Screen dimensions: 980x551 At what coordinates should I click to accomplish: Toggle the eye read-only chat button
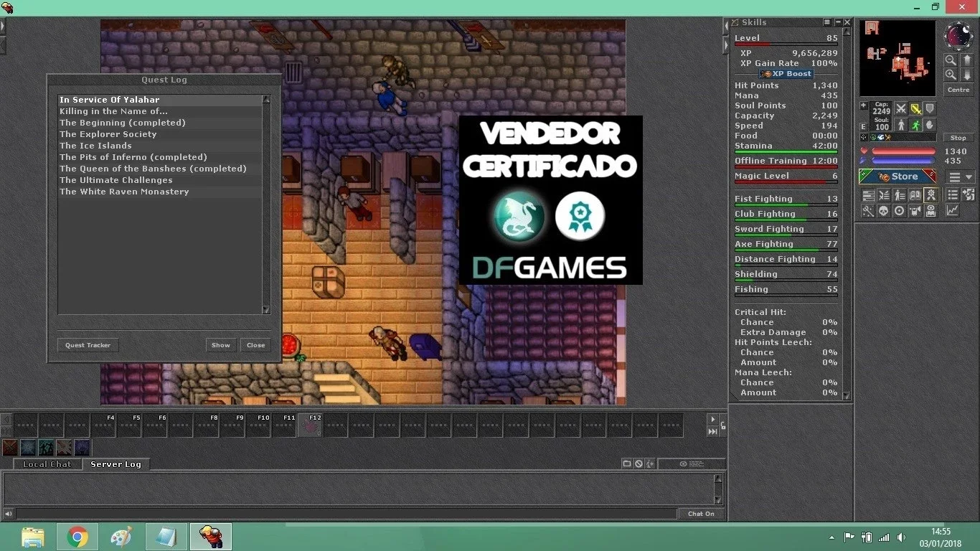coord(691,464)
